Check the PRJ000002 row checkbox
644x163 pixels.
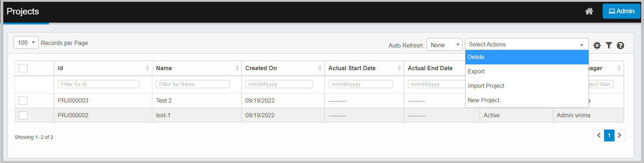(23, 115)
